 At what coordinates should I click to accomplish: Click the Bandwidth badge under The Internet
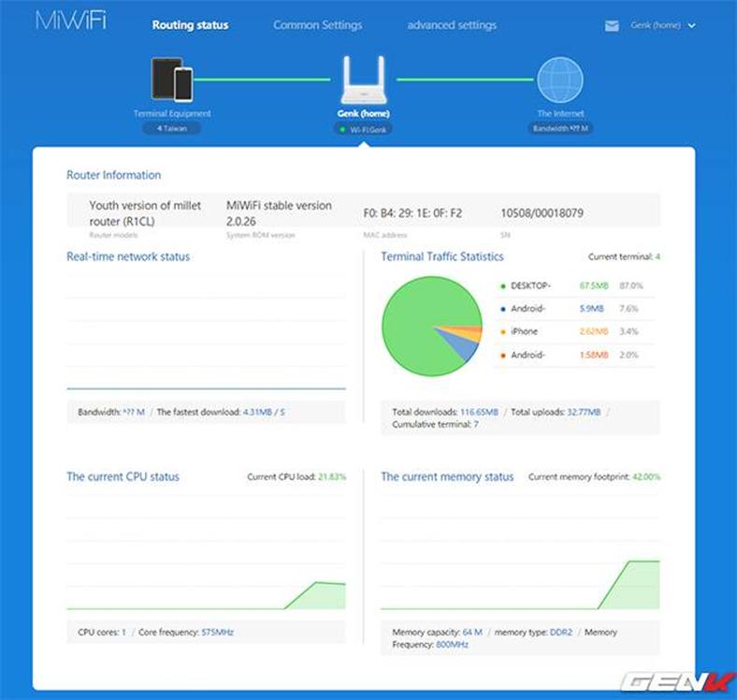(560, 128)
